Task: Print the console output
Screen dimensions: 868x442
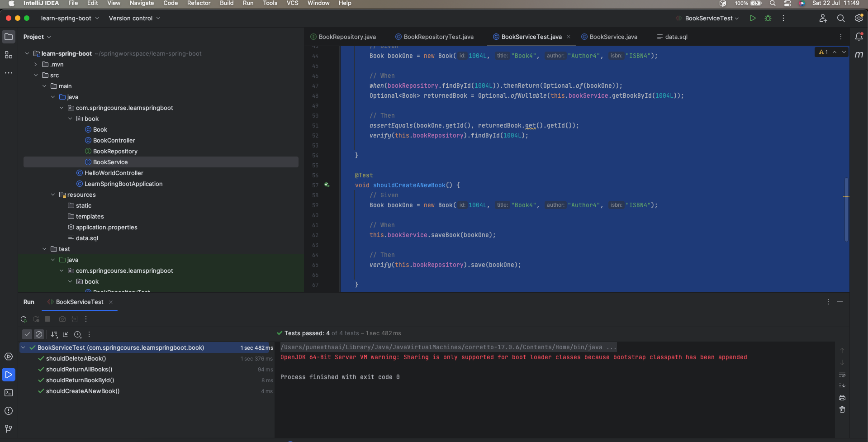Action: 842,398
